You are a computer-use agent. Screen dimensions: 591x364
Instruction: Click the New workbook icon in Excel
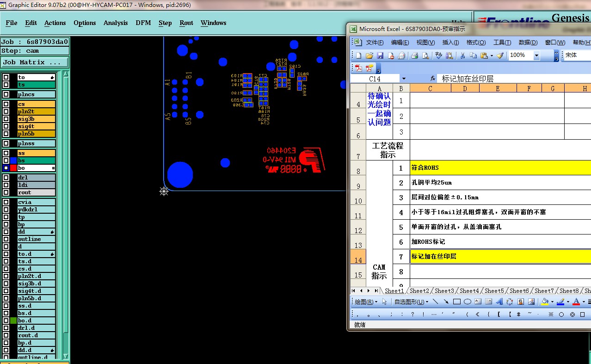tap(358, 56)
